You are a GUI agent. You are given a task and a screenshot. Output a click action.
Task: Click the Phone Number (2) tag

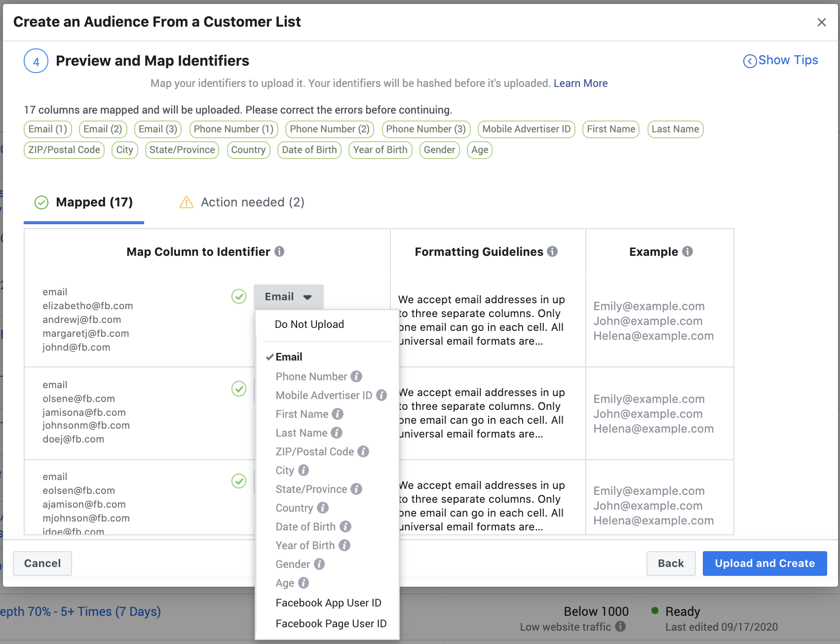[x=330, y=129]
